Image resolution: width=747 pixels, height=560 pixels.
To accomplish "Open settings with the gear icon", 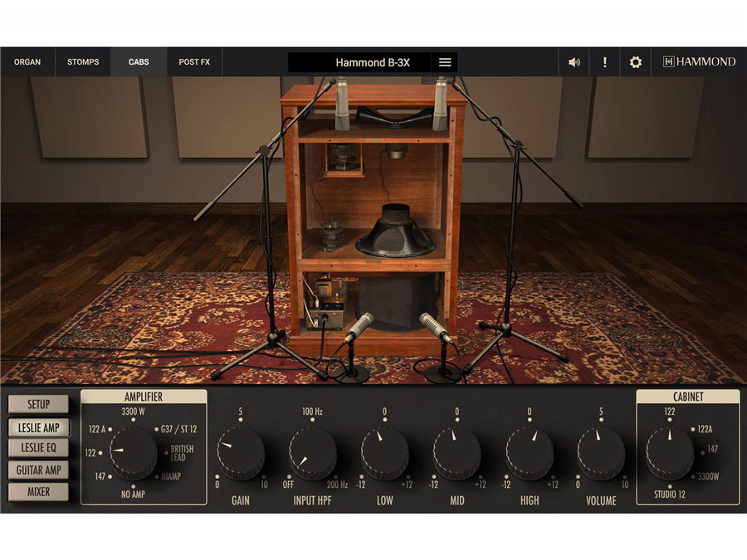I will coord(636,62).
